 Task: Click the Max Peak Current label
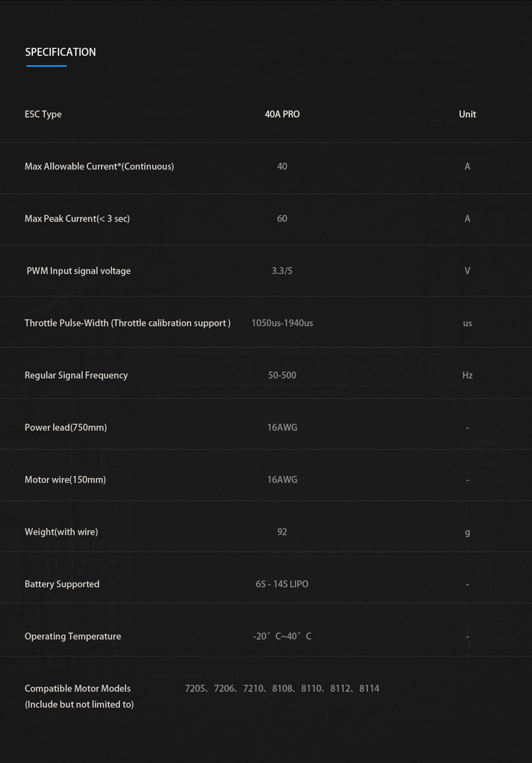click(x=77, y=219)
